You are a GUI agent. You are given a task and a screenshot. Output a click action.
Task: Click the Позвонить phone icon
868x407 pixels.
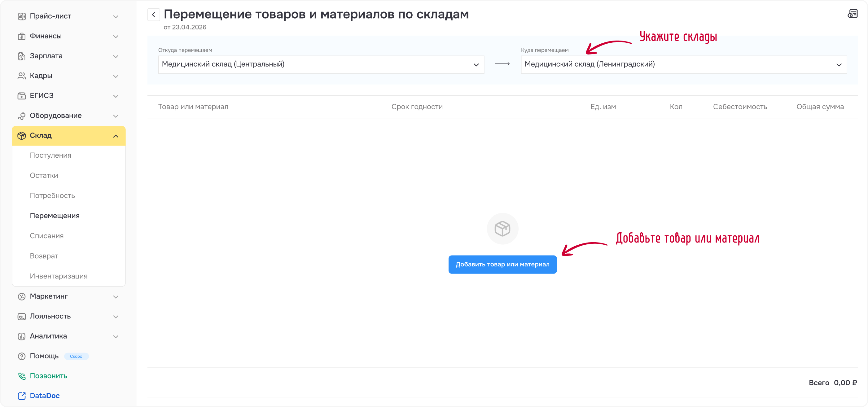[x=22, y=376]
